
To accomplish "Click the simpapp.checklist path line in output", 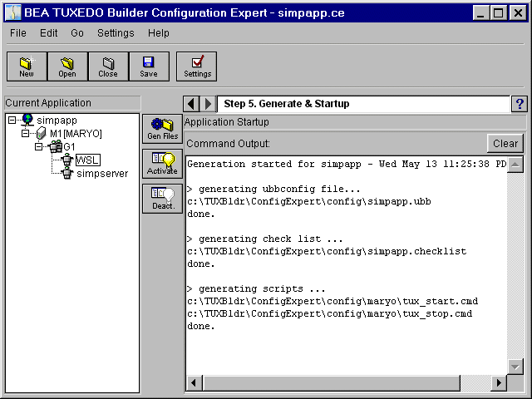I will (327, 251).
